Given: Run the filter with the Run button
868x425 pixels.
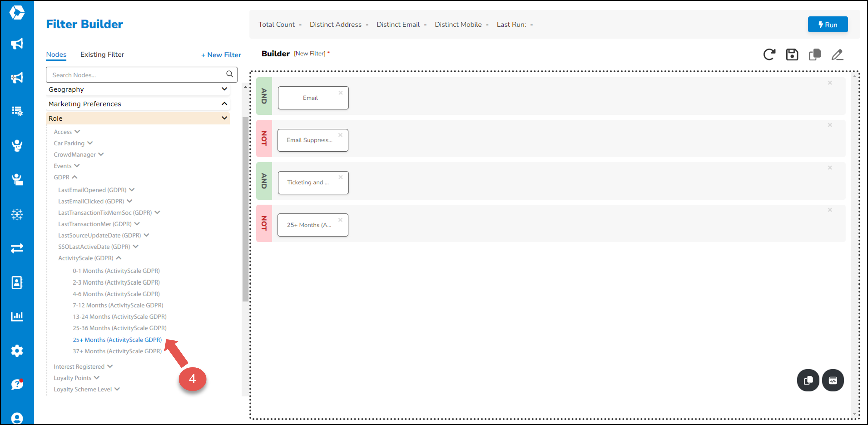Looking at the screenshot, I should pos(828,24).
